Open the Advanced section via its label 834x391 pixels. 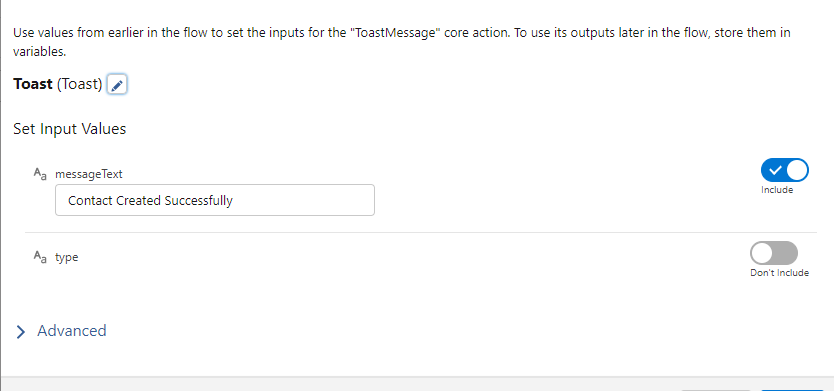72,330
